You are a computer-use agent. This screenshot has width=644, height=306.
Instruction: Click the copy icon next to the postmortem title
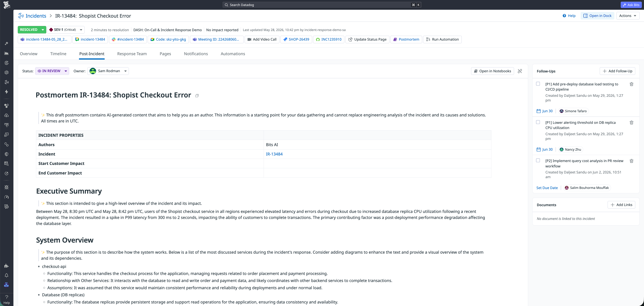coord(197,96)
